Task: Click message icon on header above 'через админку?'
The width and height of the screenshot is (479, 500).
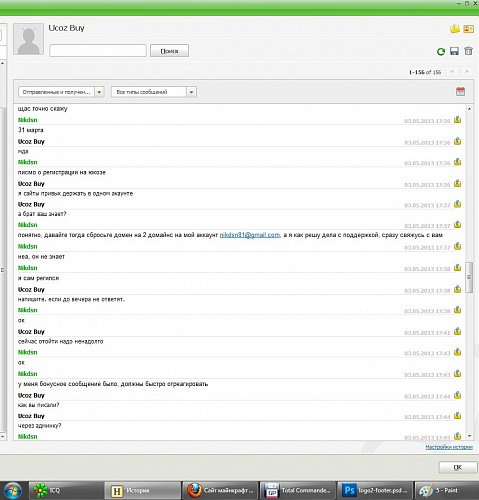Action: pos(458,416)
